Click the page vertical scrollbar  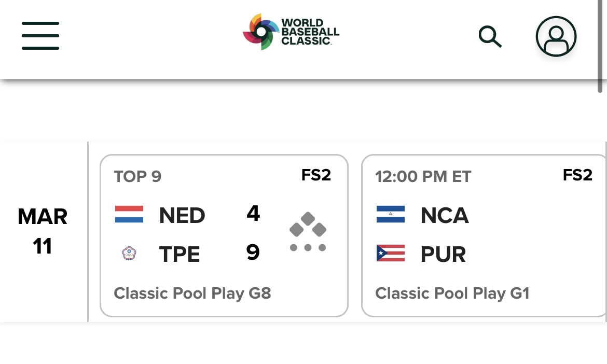click(600, 47)
